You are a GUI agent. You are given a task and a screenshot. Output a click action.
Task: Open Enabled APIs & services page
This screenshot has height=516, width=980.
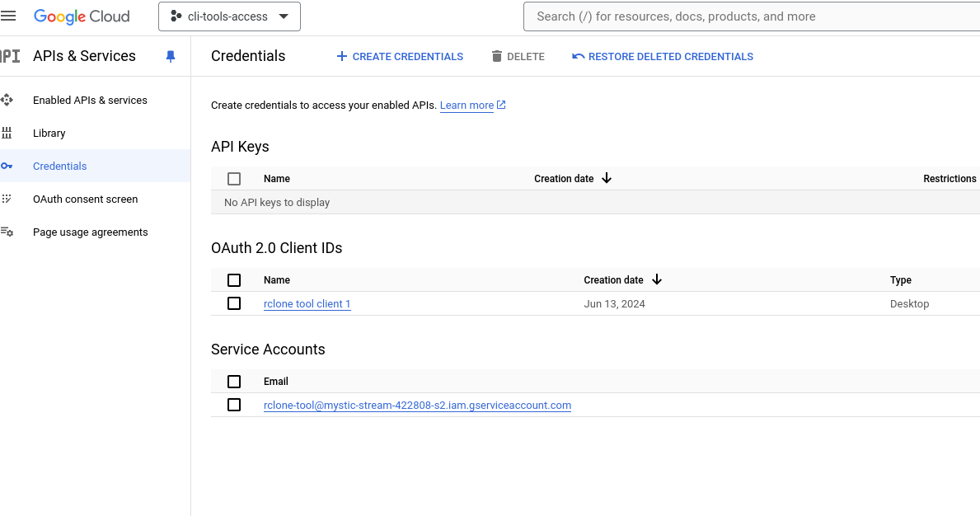point(90,100)
